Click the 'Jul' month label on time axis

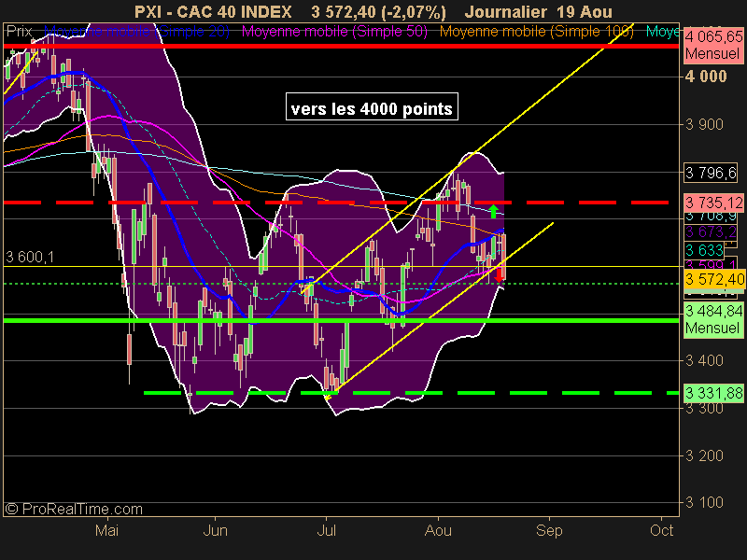tap(326, 530)
